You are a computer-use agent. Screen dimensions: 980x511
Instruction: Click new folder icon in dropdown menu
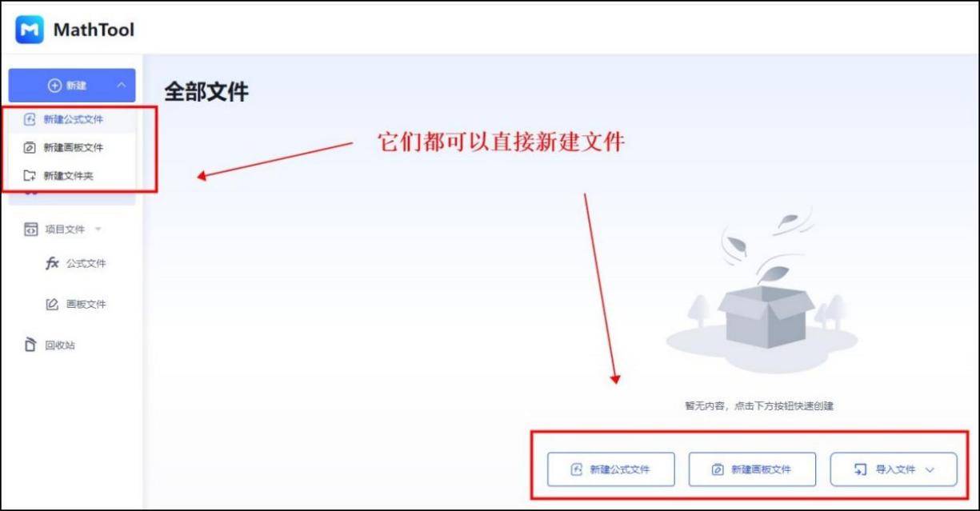[x=30, y=175]
